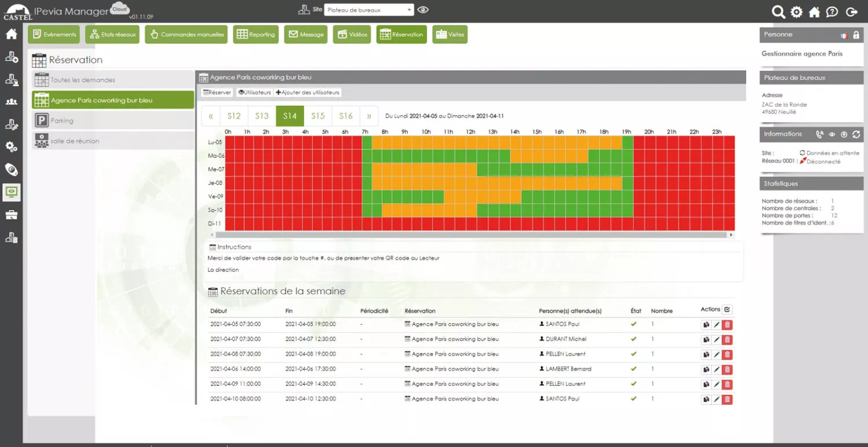The height and width of the screenshot is (447, 868).
Task: Toggle the lock icon in Personne panel
Action: pyautogui.click(x=856, y=35)
